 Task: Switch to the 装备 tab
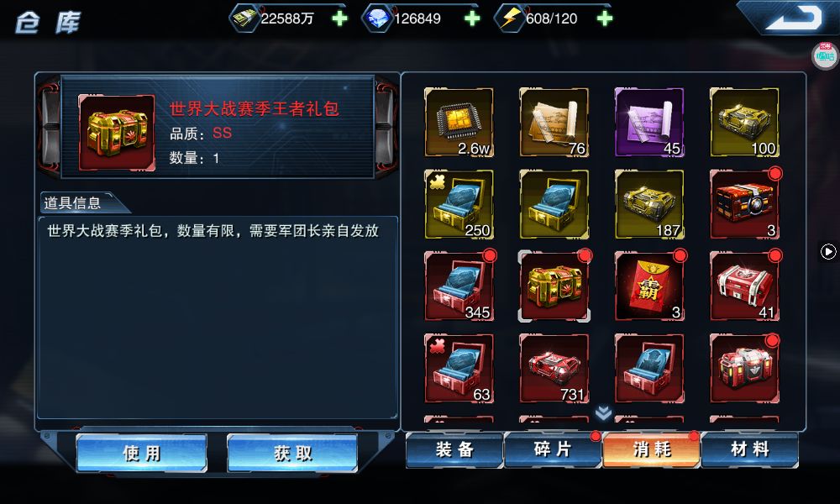454,450
